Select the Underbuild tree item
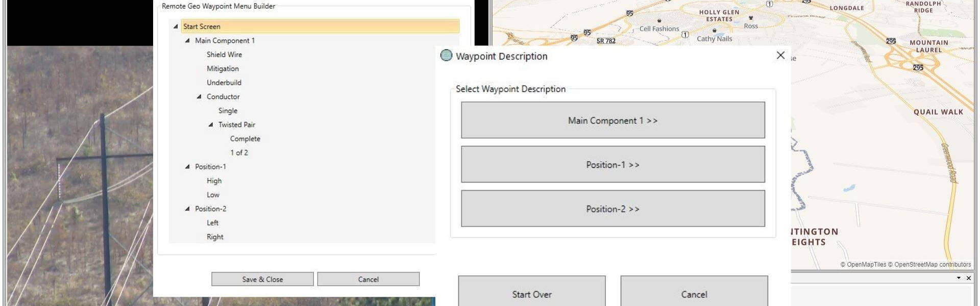The width and height of the screenshot is (980, 306). tap(224, 83)
